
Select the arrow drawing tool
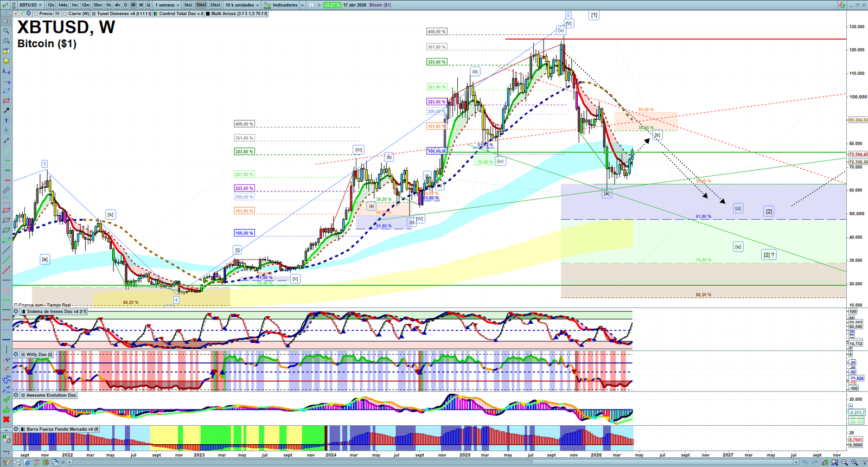pos(6,111)
